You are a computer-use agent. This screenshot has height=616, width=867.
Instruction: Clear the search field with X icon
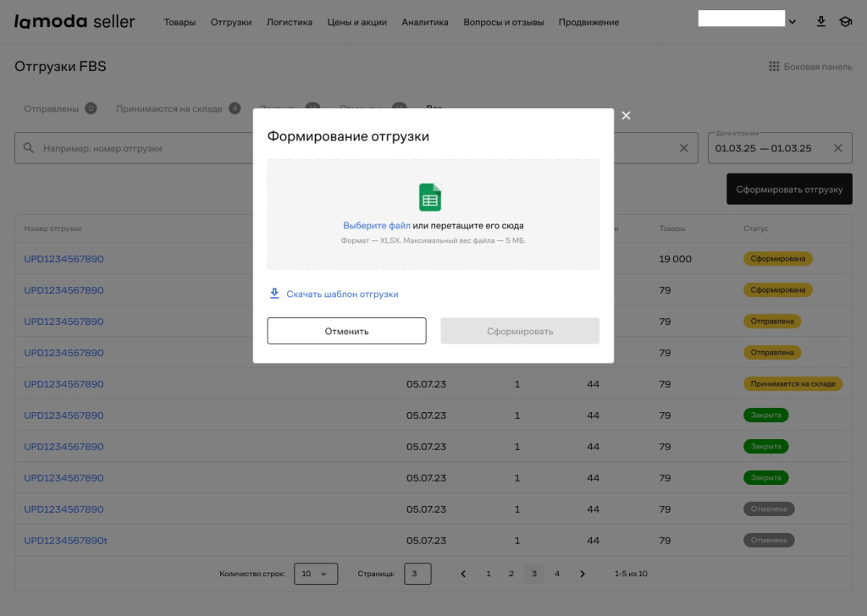click(684, 148)
